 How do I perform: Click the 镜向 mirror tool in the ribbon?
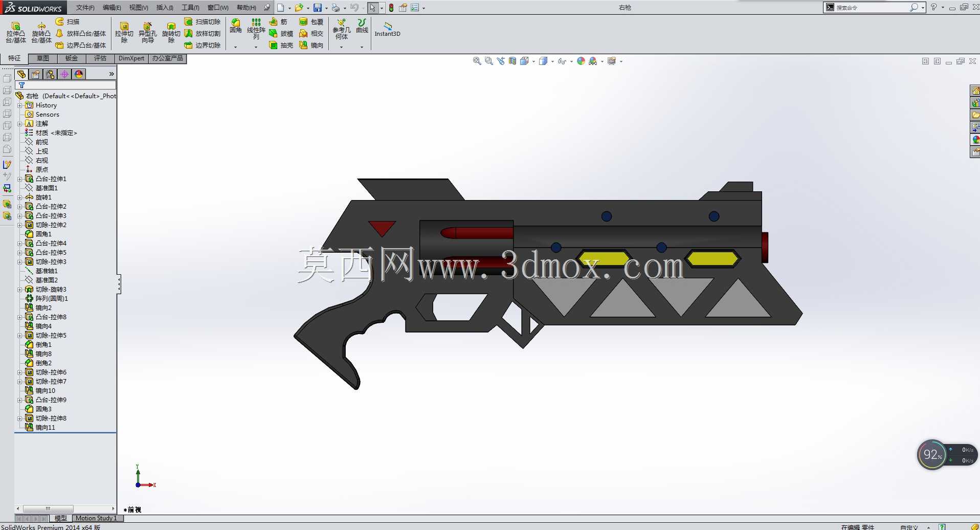(x=311, y=45)
